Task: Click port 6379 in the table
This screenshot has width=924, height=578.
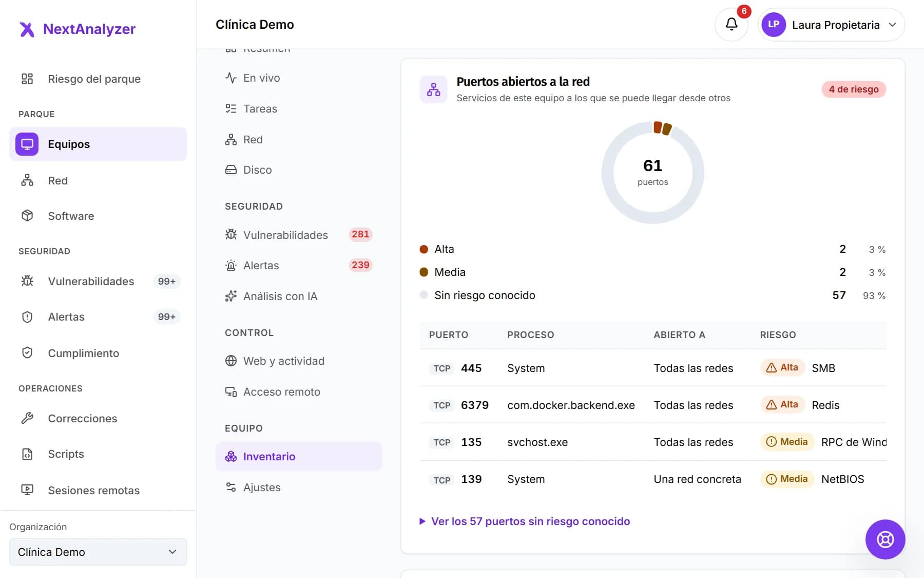Action: point(475,405)
